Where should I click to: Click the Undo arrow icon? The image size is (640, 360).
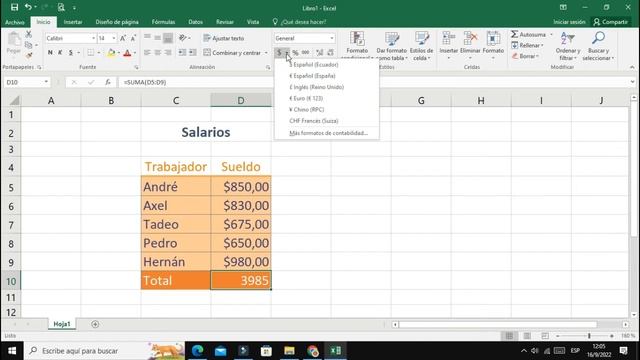click(28, 7)
